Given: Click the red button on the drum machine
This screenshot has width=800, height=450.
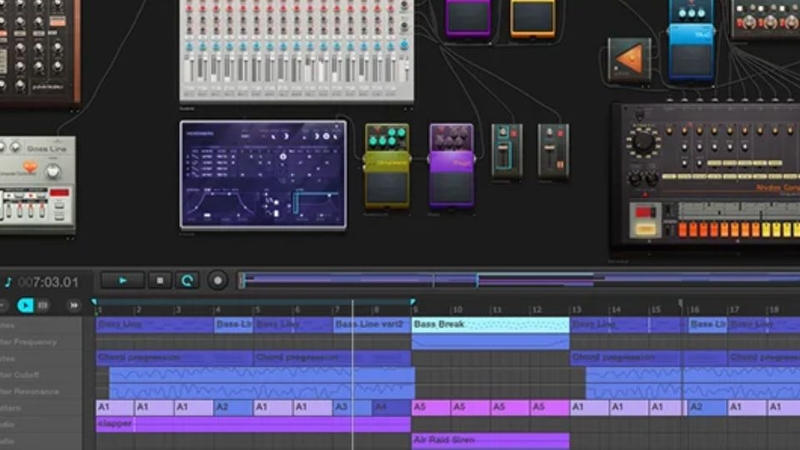Looking at the screenshot, I should [645, 211].
